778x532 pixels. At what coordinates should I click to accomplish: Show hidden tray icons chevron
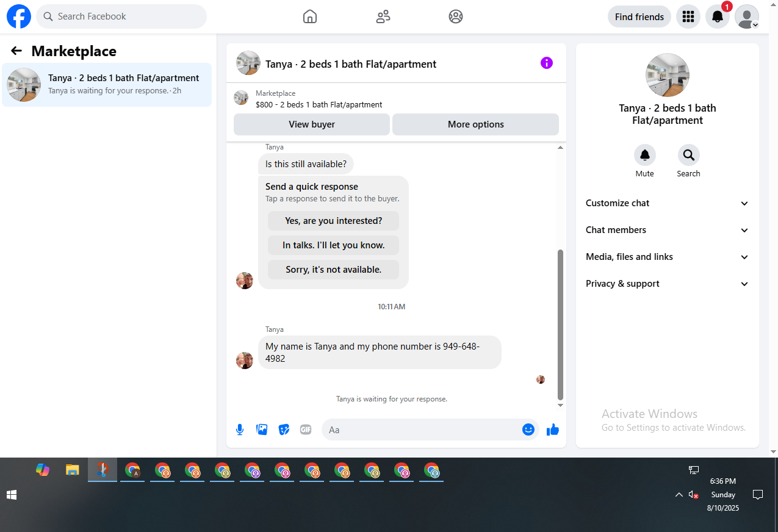pos(679,495)
